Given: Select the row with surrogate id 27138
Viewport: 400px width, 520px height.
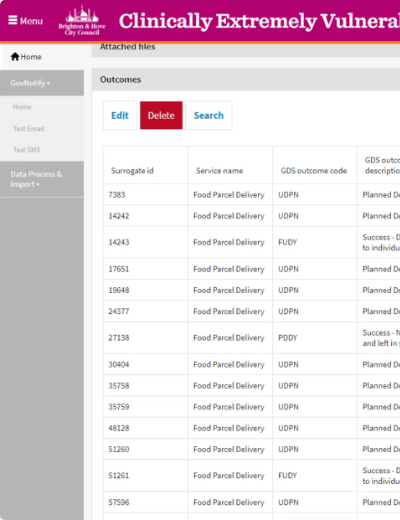Looking at the screenshot, I should point(252,338).
